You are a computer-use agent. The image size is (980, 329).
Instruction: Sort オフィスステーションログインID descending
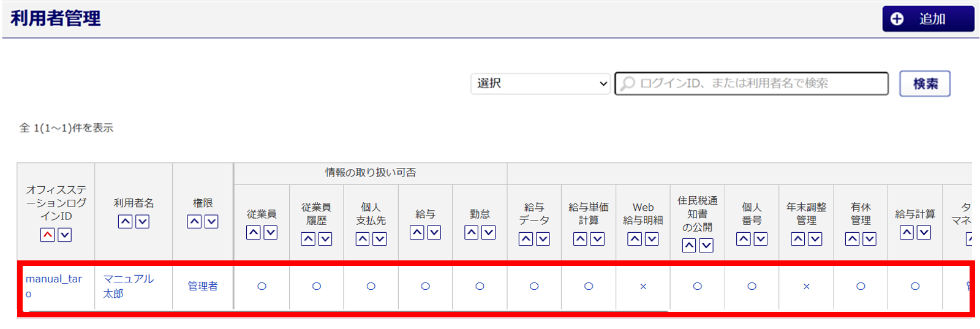[x=64, y=235]
